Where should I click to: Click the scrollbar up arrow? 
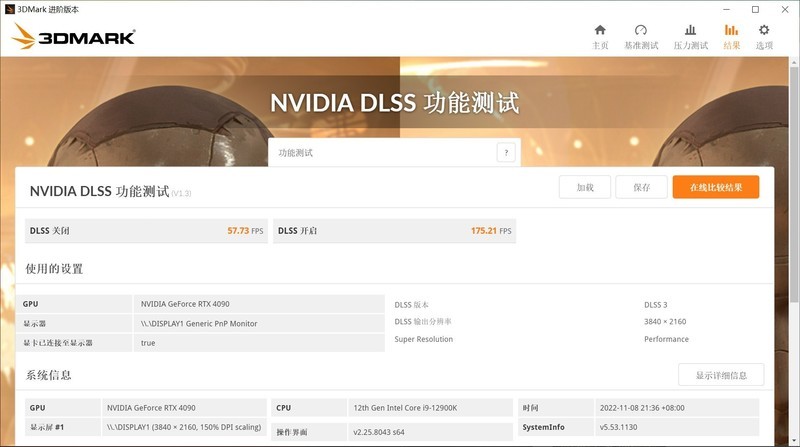click(x=794, y=62)
